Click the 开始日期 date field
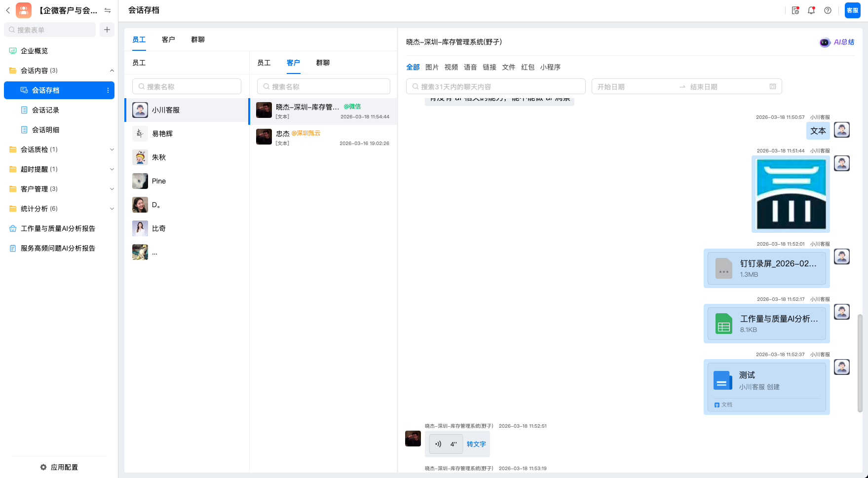 tap(634, 87)
